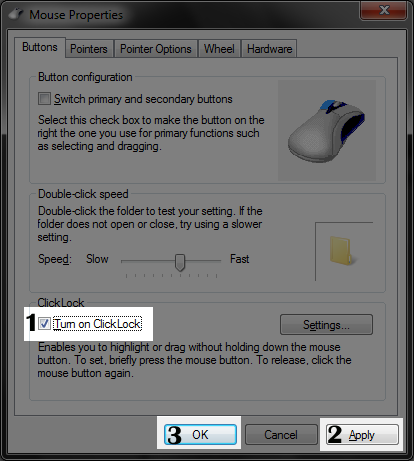The height and width of the screenshot is (461, 414).
Task: Open the Wheel tab
Action: pos(219,49)
